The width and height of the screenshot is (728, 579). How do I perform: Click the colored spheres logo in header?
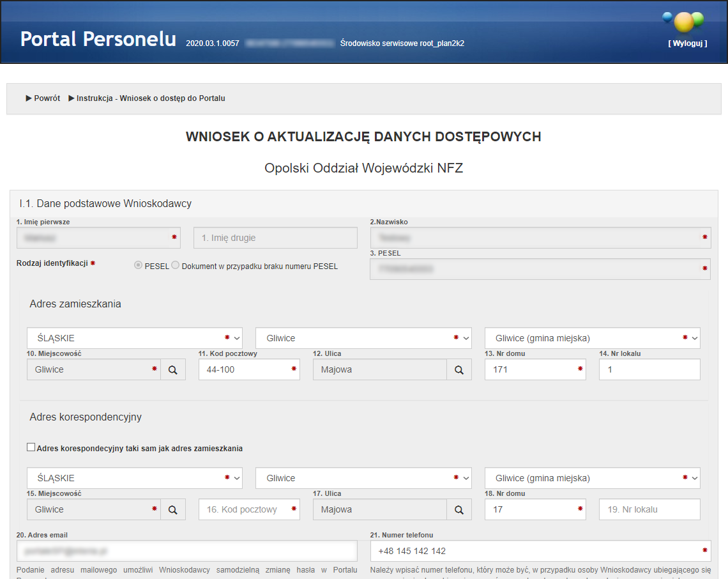click(683, 21)
